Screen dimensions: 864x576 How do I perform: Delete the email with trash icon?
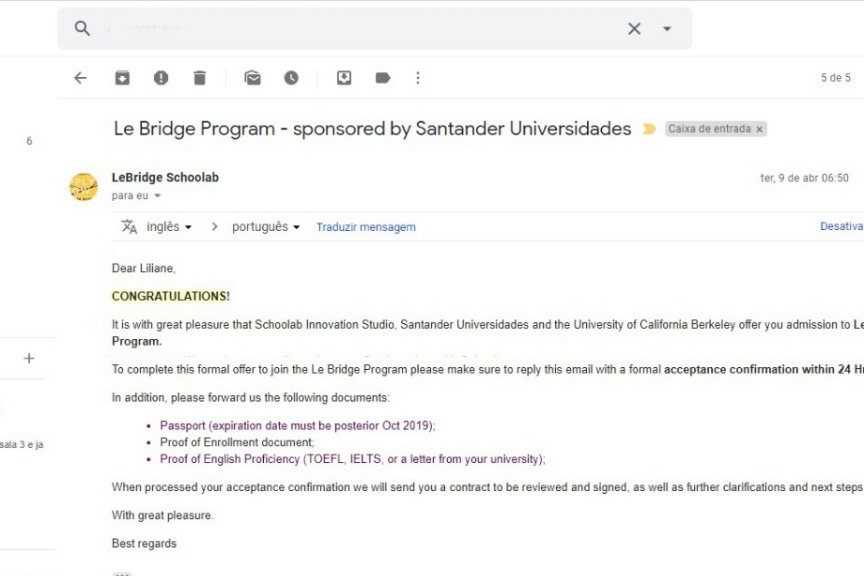[x=199, y=78]
